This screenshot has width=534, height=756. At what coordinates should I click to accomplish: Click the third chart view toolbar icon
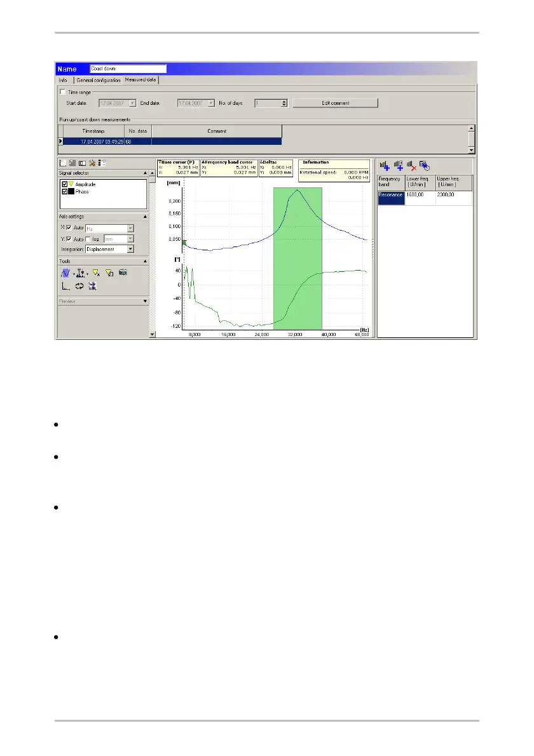coord(82,163)
